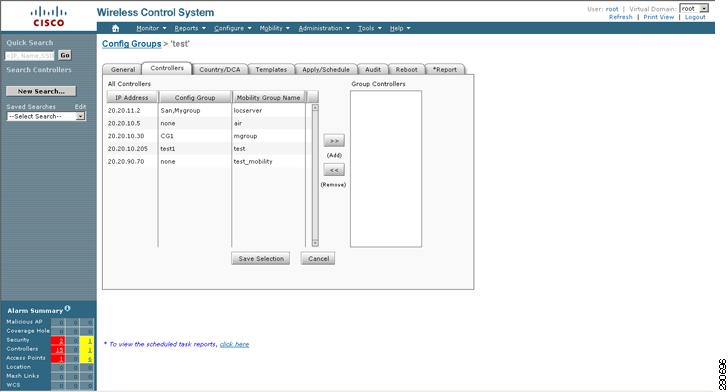Select controller row 20.20.11.2
728x392 pixels.
click(x=206, y=111)
